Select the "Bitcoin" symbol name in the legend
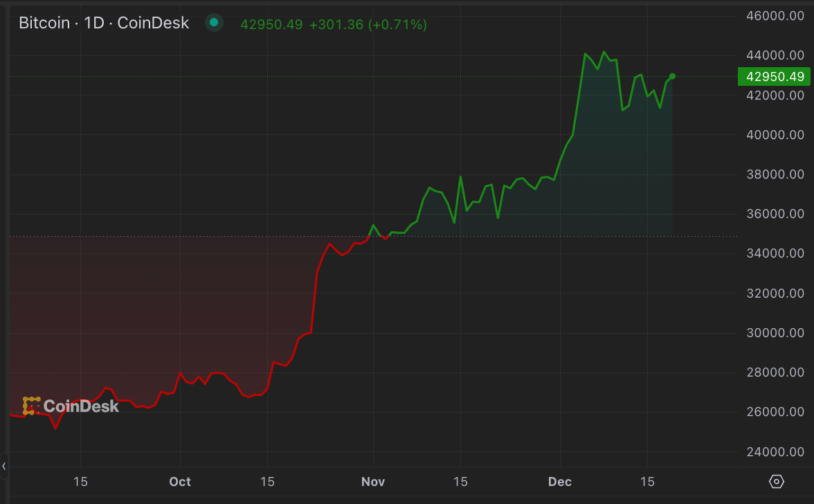Image resolution: width=814 pixels, height=504 pixels. coord(44,23)
